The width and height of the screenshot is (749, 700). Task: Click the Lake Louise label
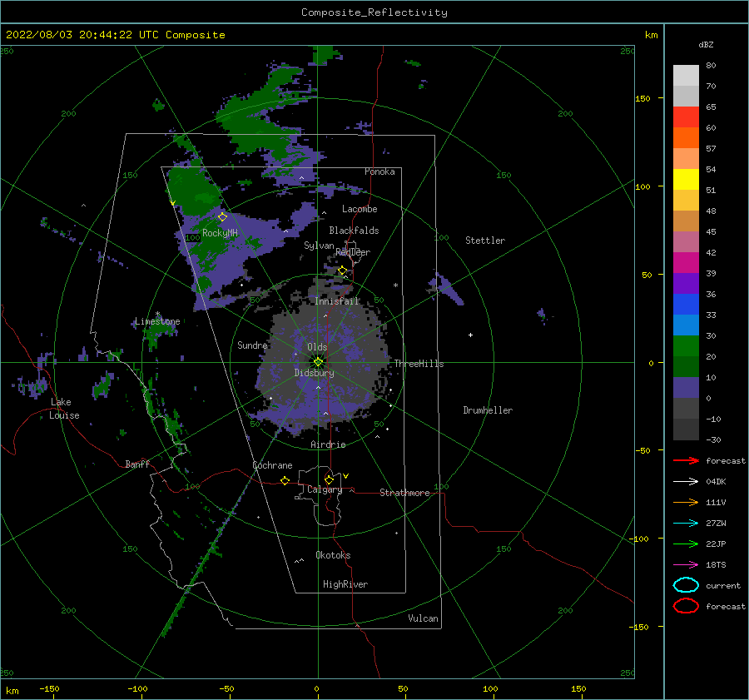point(64,409)
